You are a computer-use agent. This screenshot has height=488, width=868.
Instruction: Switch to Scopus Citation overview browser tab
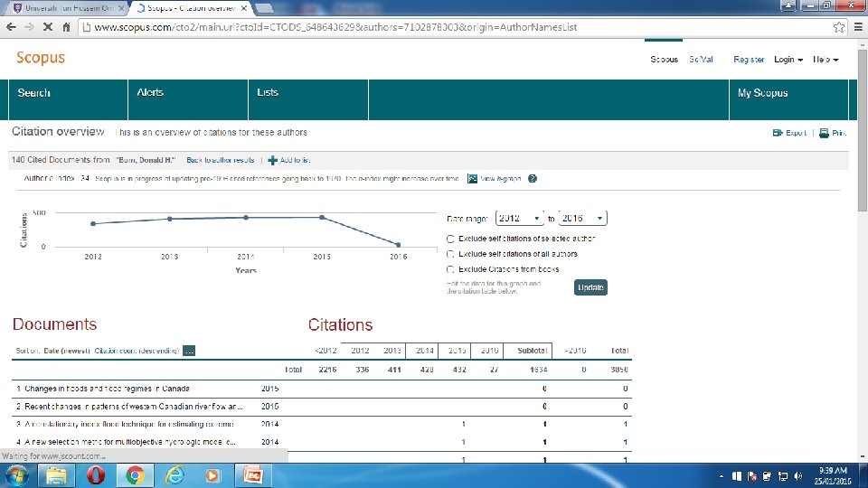coord(190,8)
